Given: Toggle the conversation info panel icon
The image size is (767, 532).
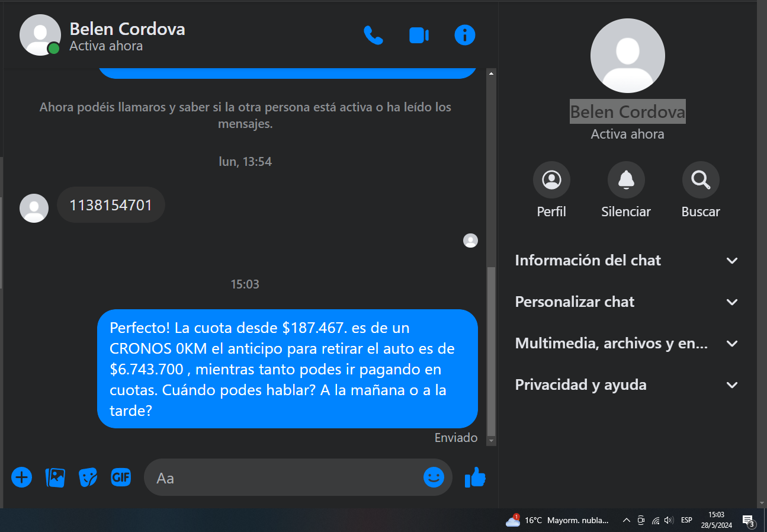Looking at the screenshot, I should tap(465, 36).
